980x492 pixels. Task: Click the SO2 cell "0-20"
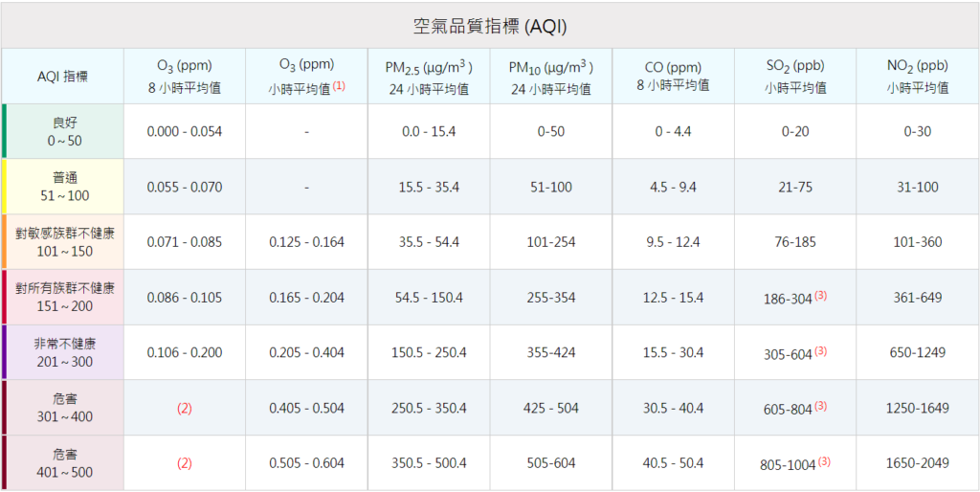click(x=795, y=132)
